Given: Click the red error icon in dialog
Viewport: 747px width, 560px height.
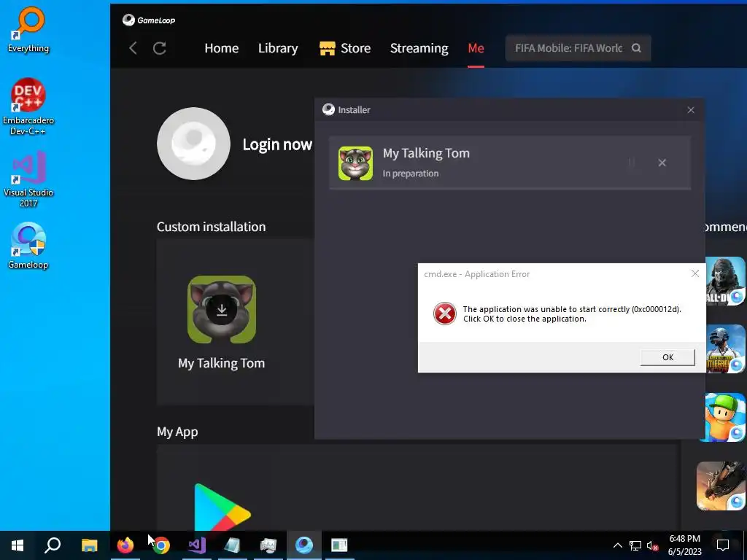Looking at the screenshot, I should tap(444, 314).
